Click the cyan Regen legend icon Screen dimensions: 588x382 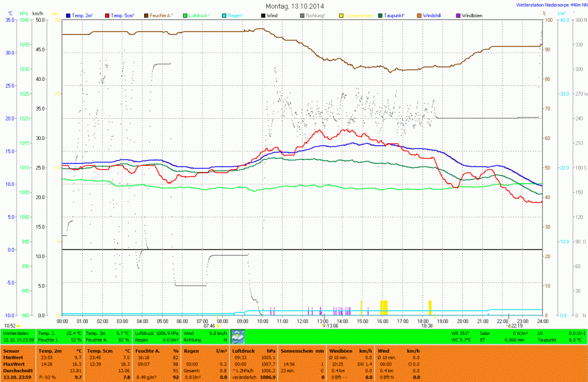point(225,15)
